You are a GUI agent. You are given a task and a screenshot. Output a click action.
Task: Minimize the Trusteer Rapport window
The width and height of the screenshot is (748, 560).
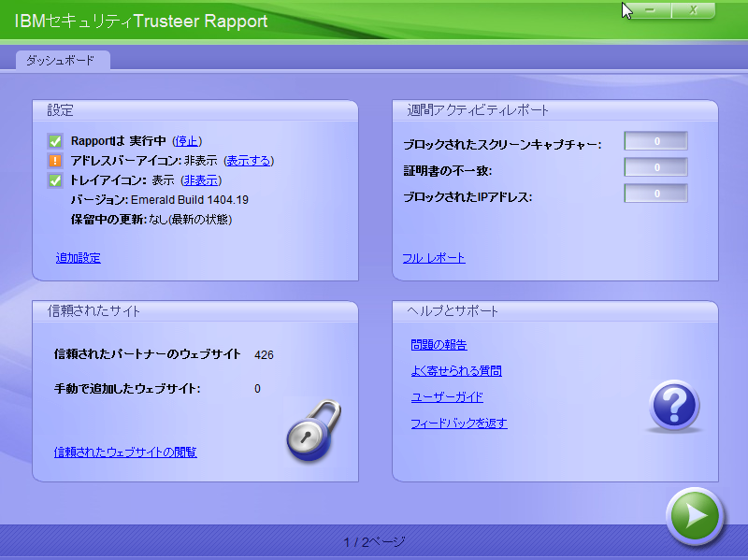(x=650, y=10)
